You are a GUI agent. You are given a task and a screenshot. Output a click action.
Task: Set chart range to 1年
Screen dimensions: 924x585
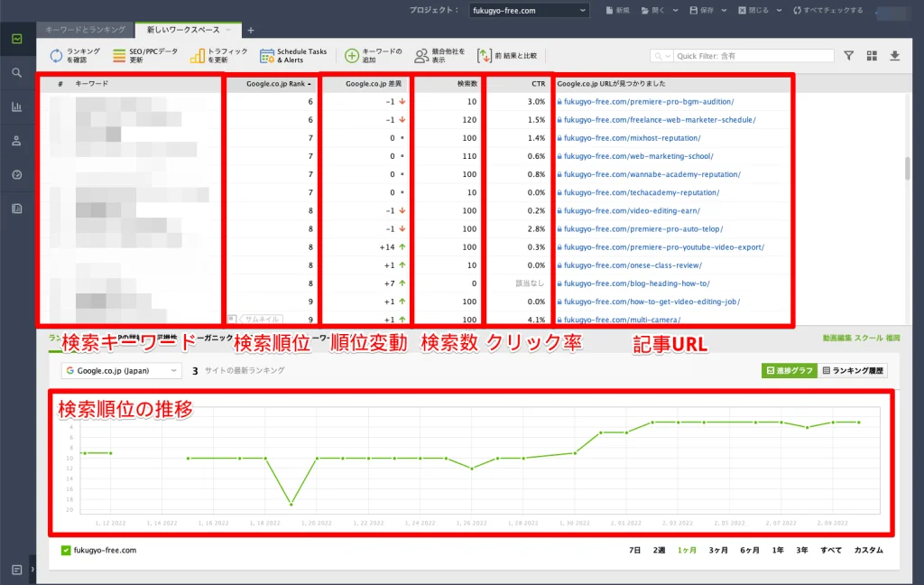coord(778,550)
